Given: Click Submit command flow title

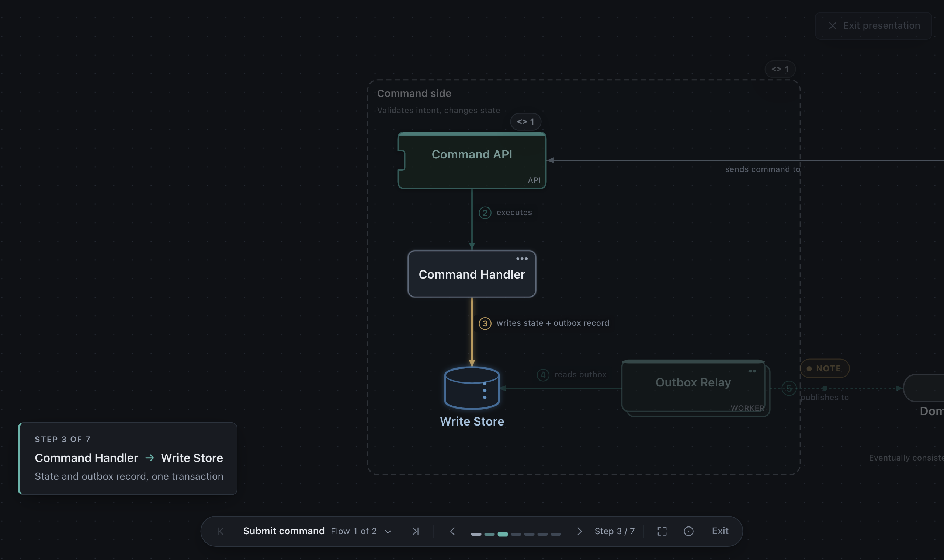Looking at the screenshot, I should pos(284,531).
